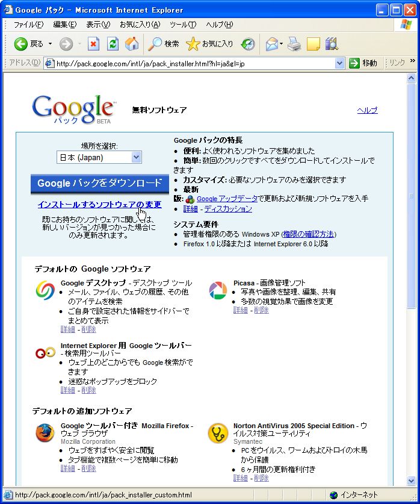Open the Back button history dropdown arrow

coord(50,44)
